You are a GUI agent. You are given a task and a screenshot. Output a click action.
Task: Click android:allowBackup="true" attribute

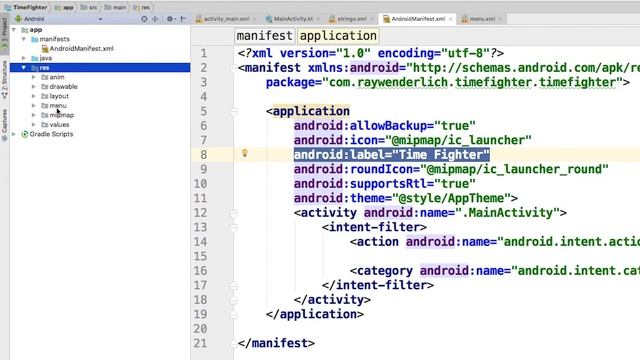tap(384, 126)
